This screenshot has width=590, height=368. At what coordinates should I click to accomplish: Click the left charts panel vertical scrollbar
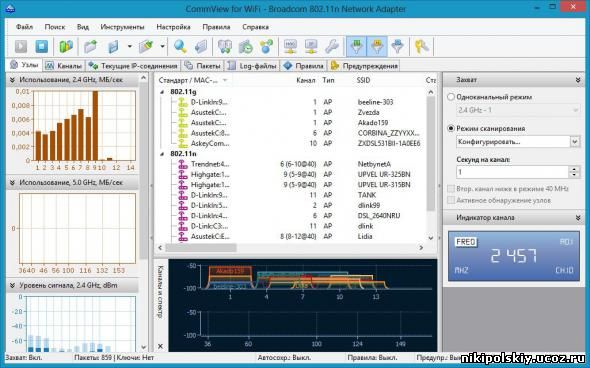tap(143, 171)
